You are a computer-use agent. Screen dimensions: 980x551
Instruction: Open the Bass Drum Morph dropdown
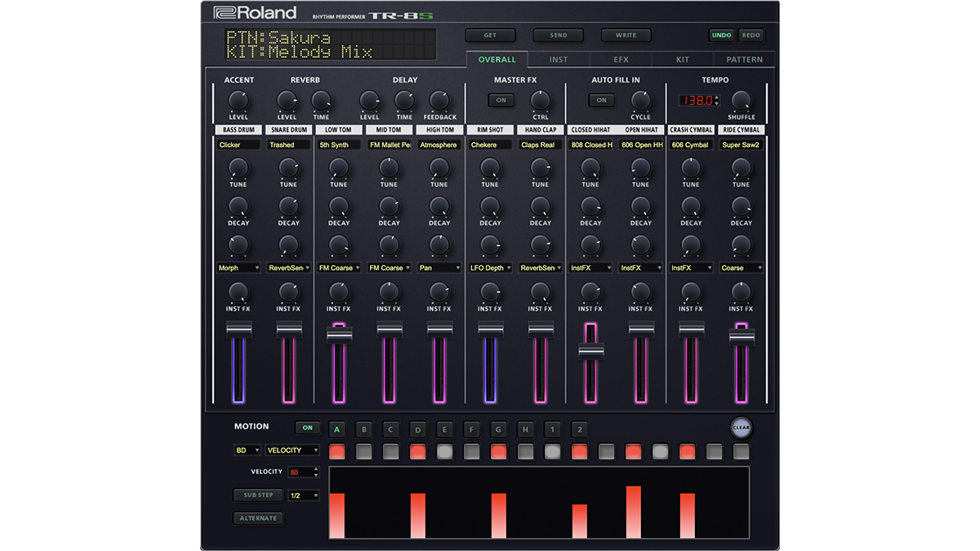pyautogui.click(x=238, y=268)
